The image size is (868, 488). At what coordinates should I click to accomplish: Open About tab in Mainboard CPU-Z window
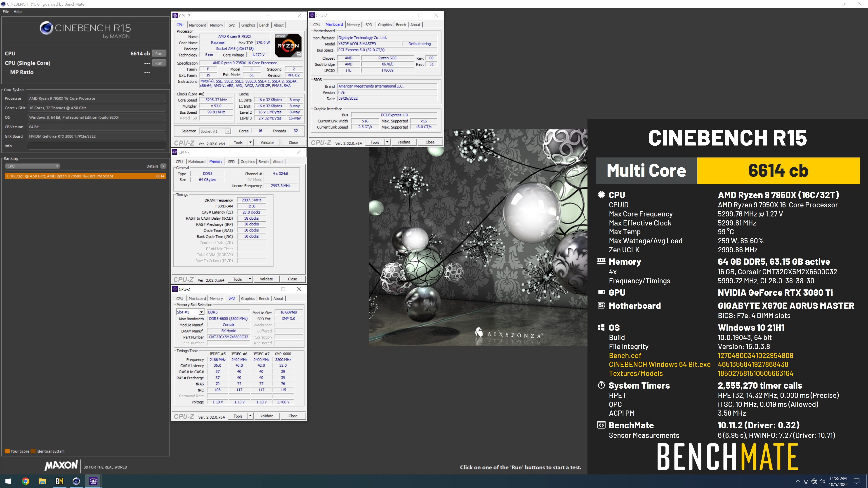(x=415, y=25)
